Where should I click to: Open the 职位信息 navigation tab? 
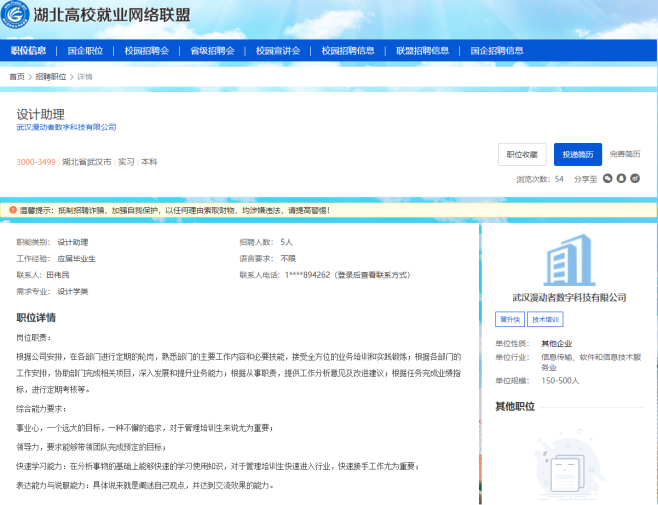(x=28, y=50)
